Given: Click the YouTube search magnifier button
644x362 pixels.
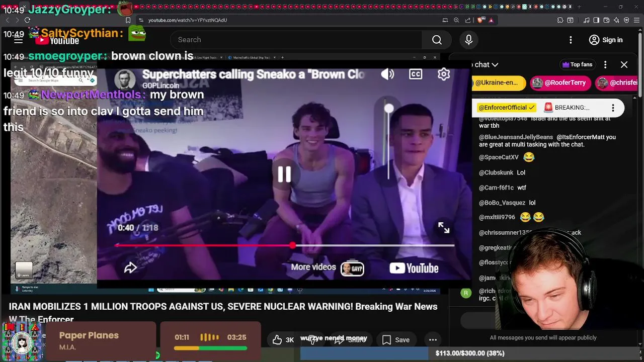Looking at the screenshot, I should point(437,40).
